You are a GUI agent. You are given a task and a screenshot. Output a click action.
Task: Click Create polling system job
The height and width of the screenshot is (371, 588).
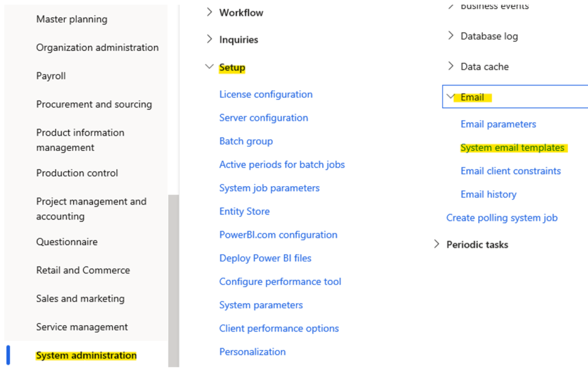point(502,218)
